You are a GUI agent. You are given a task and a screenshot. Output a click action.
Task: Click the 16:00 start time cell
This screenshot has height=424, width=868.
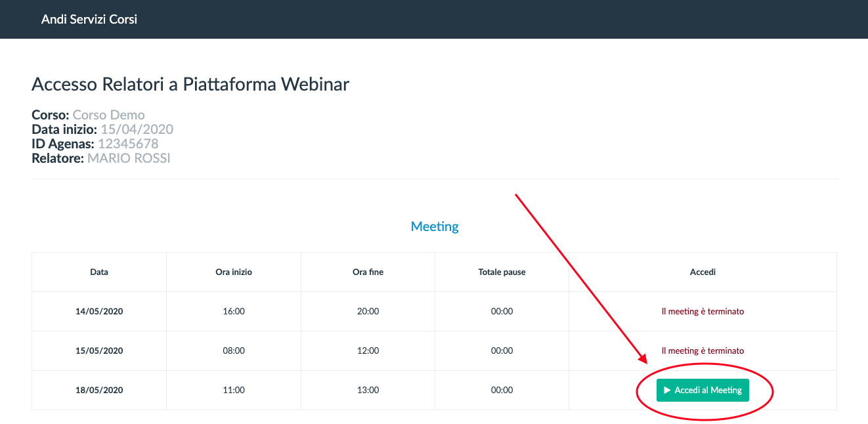(x=234, y=311)
